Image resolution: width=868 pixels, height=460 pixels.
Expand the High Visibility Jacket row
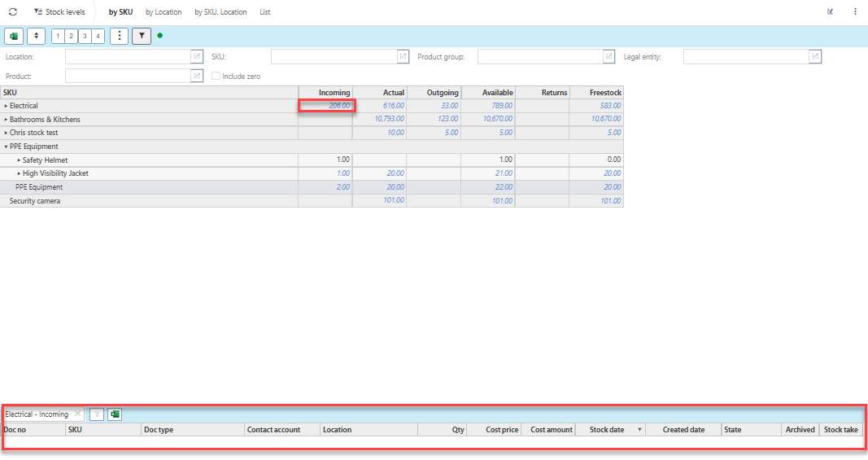coord(19,173)
